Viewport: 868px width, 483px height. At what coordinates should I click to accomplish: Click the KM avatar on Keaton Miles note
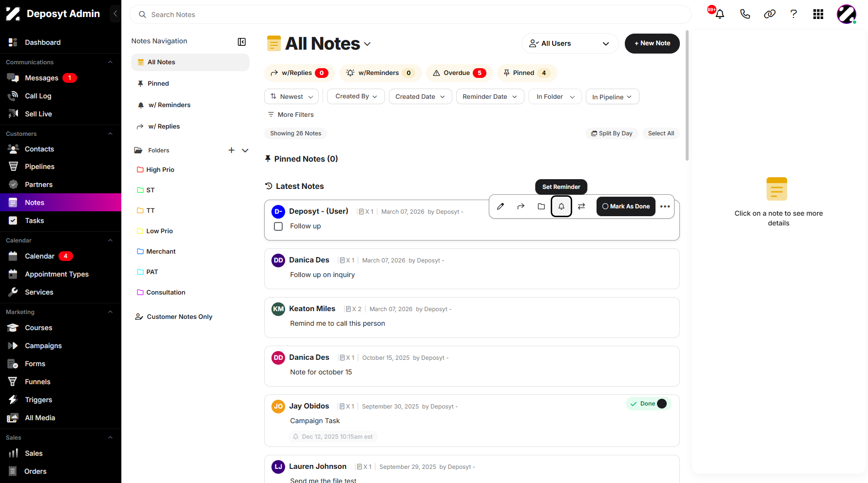(x=278, y=309)
